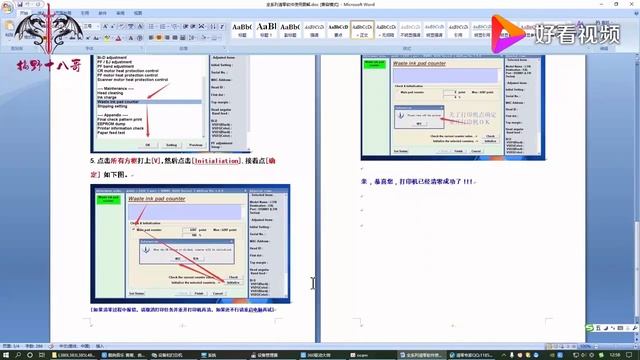Open Windows taskbar search
This screenshot has width=640, height=360.
pos(18,355)
